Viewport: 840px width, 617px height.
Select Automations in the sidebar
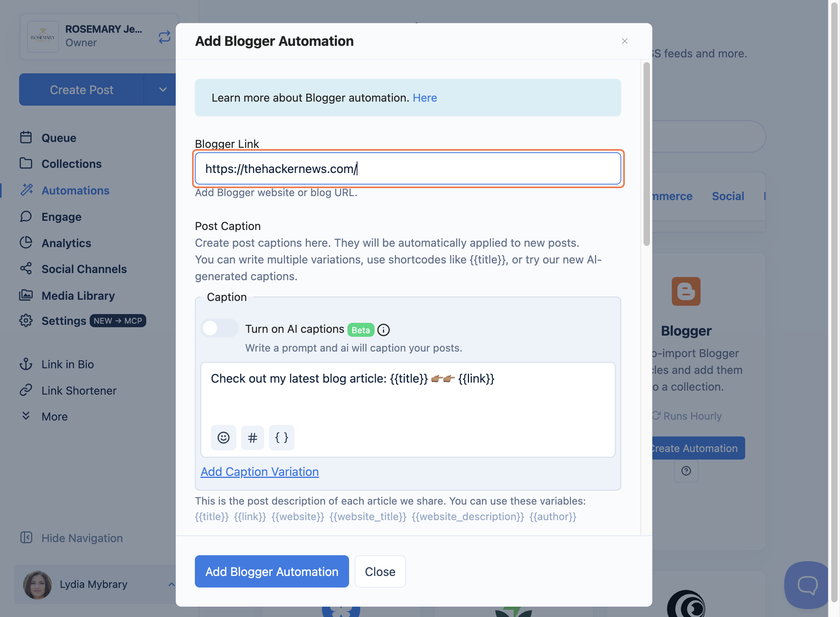(x=76, y=191)
